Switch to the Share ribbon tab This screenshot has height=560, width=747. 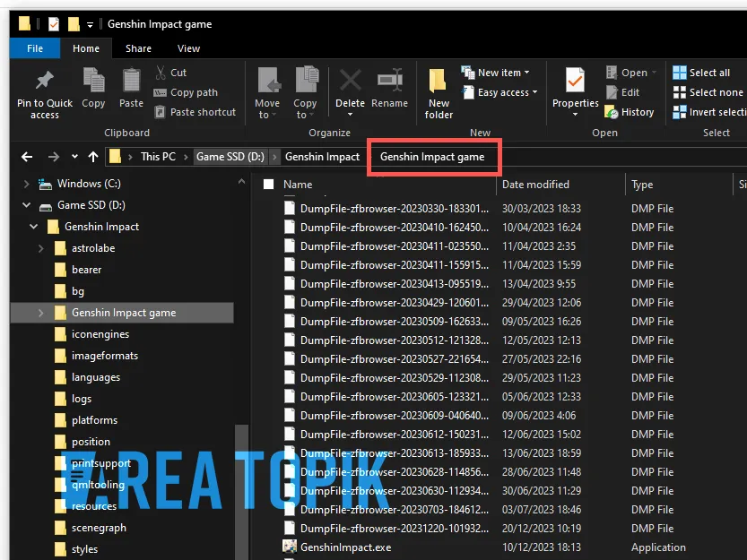coord(138,48)
